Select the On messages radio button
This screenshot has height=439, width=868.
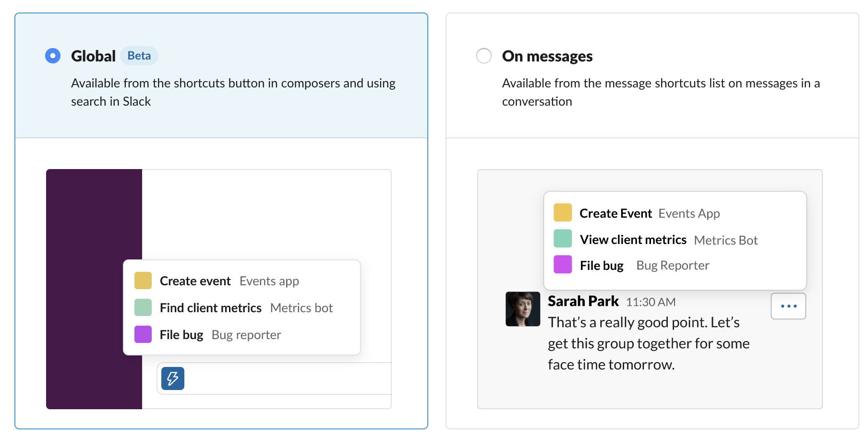[x=484, y=56]
